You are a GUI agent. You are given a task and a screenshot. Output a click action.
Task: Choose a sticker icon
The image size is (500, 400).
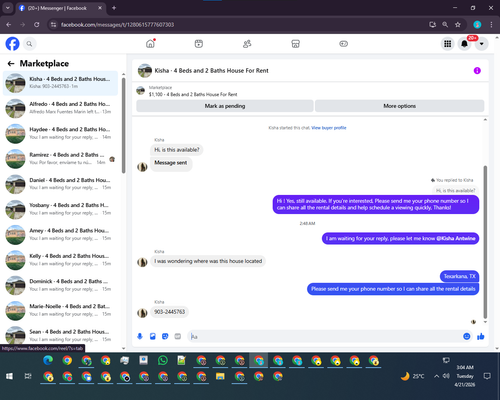click(165, 336)
